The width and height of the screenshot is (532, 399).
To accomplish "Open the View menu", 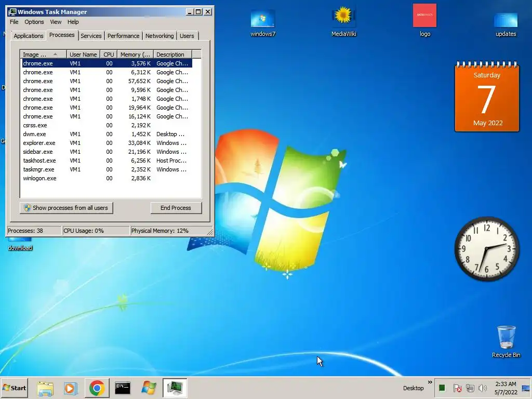I will [56, 22].
